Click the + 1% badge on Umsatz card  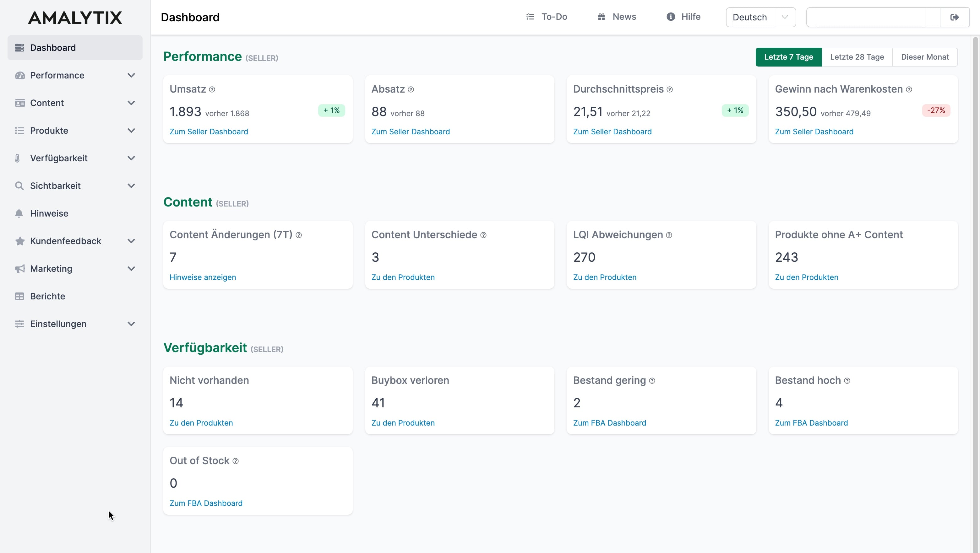click(x=331, y=110)
